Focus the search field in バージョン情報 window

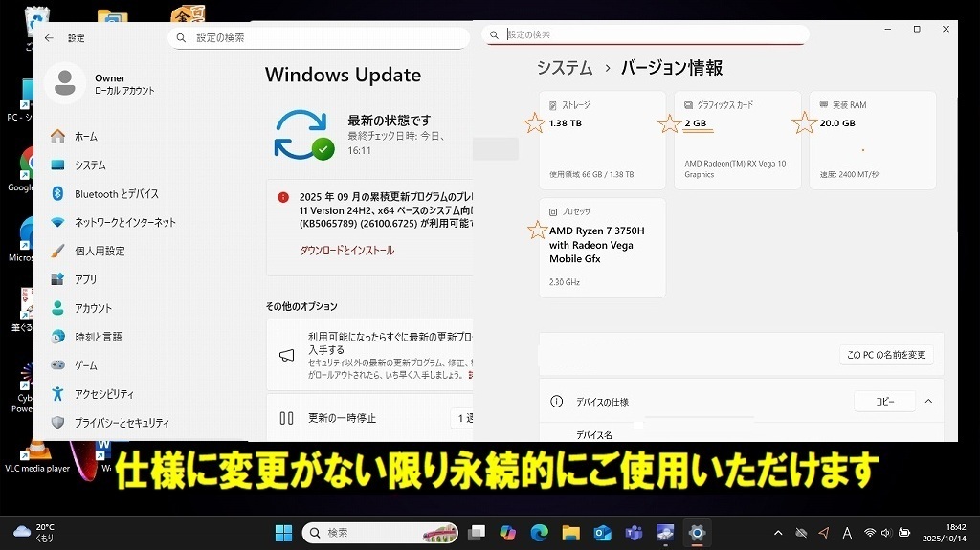(x=645, y=35)
